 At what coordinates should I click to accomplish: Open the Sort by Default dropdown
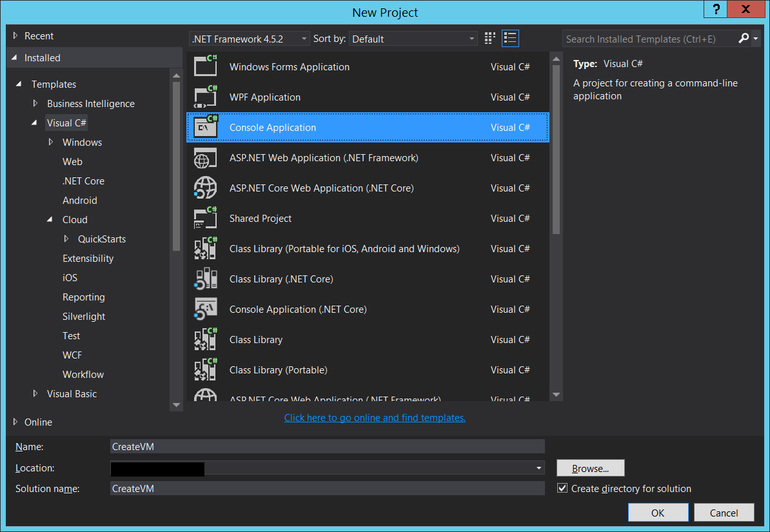pyautogui.click(x=413, y=39)
